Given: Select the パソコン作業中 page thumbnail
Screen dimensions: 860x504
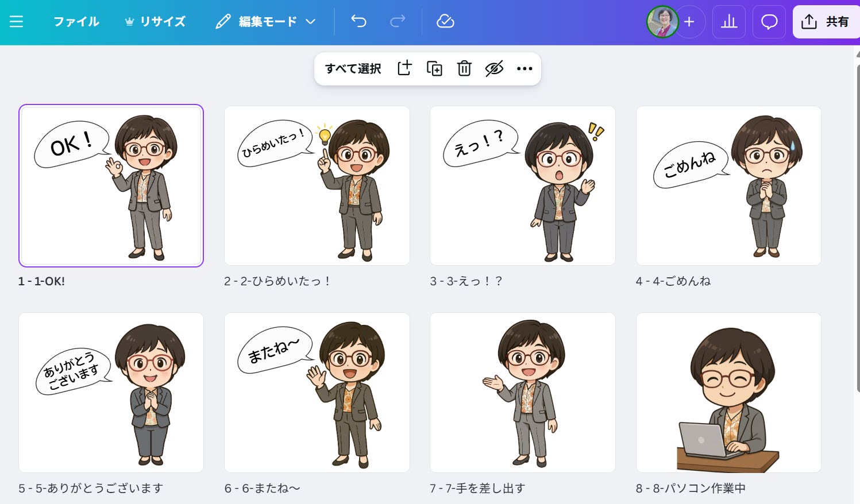Looking at the screenshot, I should pos(728,392).
